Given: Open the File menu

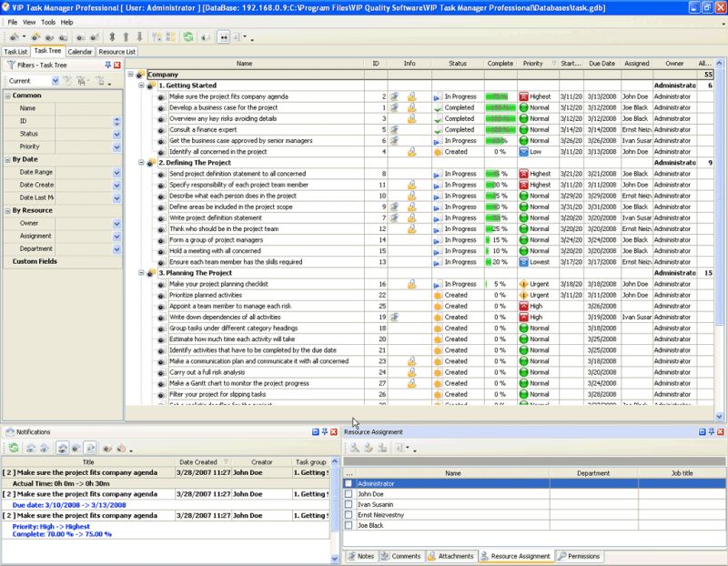Looking at the screenshot, I should click(x=13, y=22).
